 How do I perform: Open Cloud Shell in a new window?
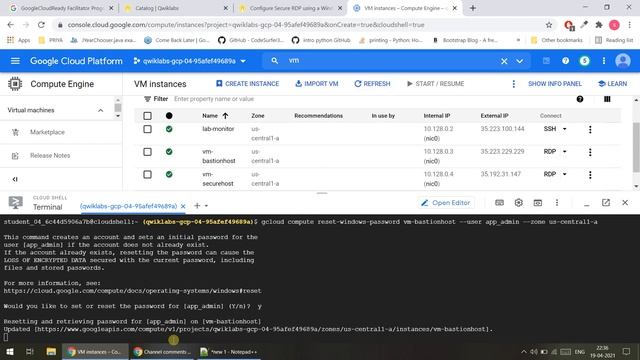[606, 202]
